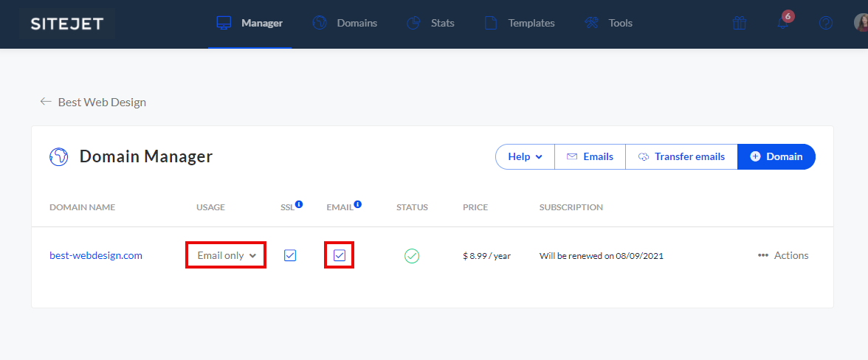Click the green status checkmark icon
868x360 pixels.
412,256
